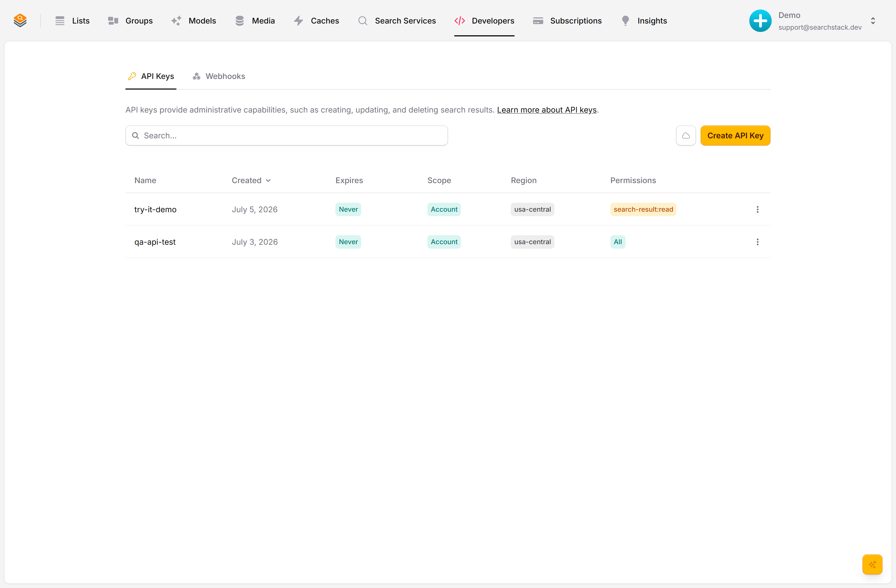The image size is (896, 588).
Task: Open the sparkle assistant button
Action: point(872,564)
